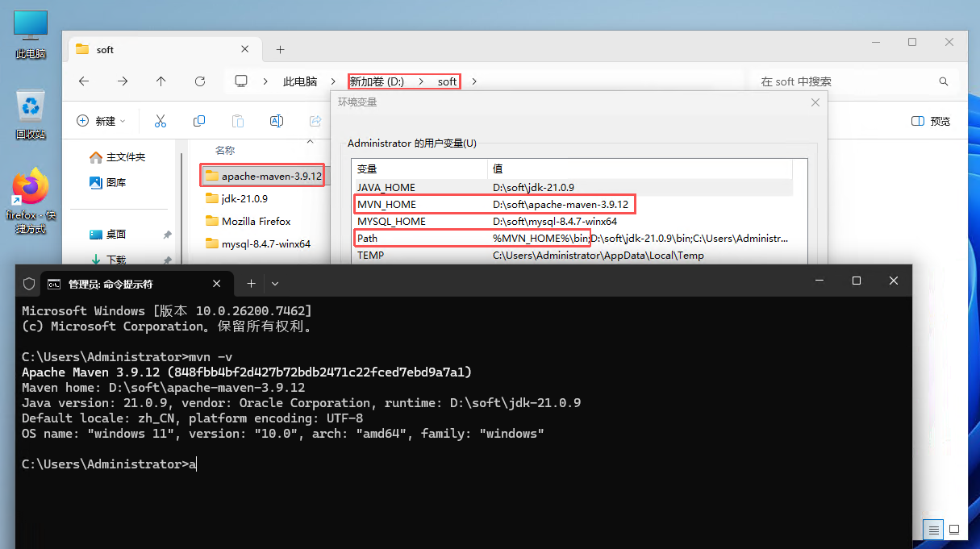
Task: Open the terminal profile dropdown chevron
Action: 275,283
